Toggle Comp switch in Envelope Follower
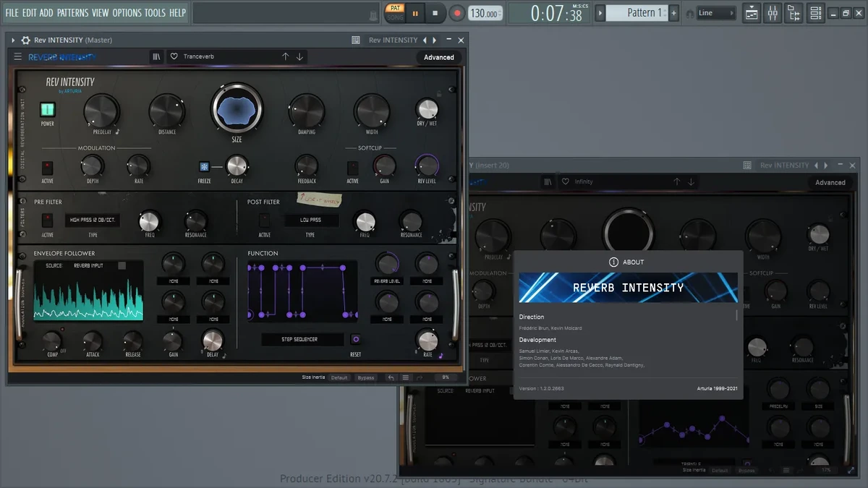Viewport: 868px width, 488px height. coord(62,330)
